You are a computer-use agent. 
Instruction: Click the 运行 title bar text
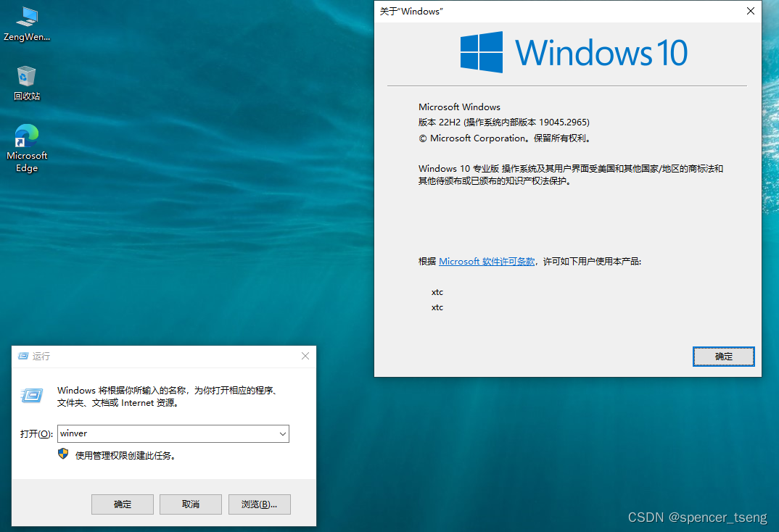click(x=41, y=356)
